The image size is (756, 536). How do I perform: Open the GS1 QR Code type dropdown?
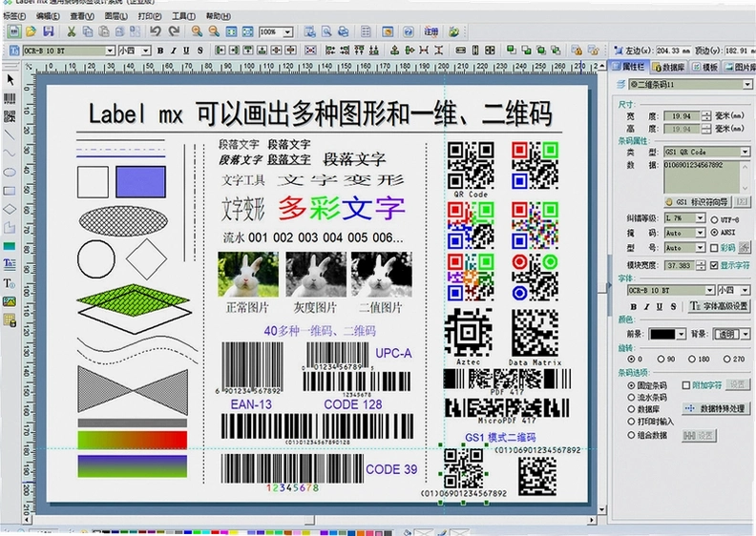[745, 153]
